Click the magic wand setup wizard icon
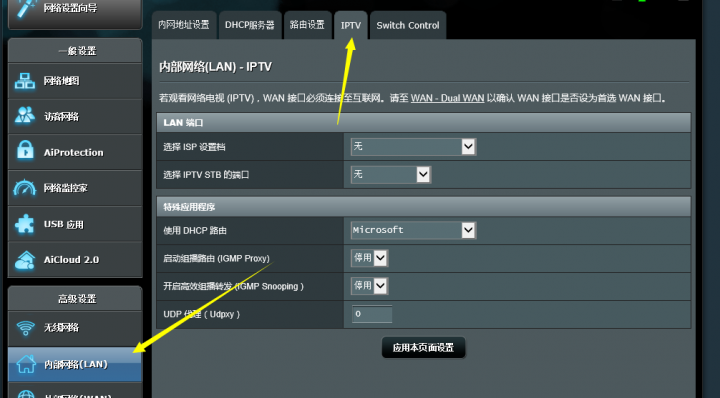 [x=27, y=8]
